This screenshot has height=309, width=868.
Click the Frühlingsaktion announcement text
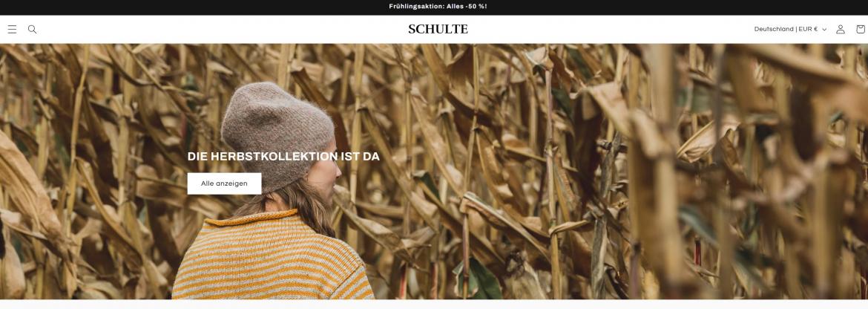438,7
